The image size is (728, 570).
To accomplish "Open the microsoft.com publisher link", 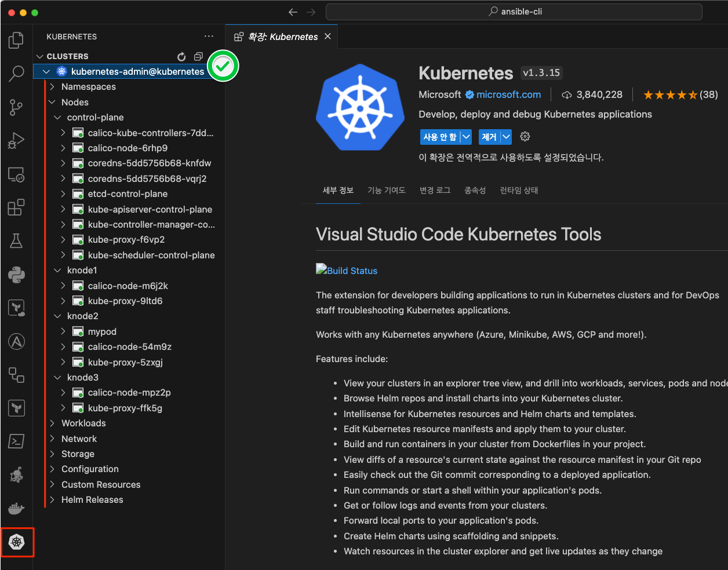I will [508, 94].
